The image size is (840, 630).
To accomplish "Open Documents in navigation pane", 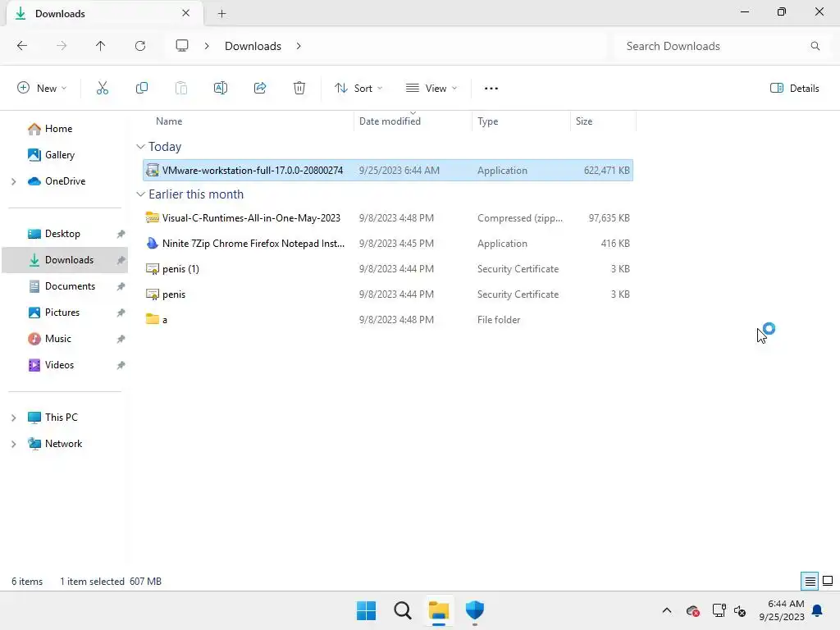I will tap(61, 286).
